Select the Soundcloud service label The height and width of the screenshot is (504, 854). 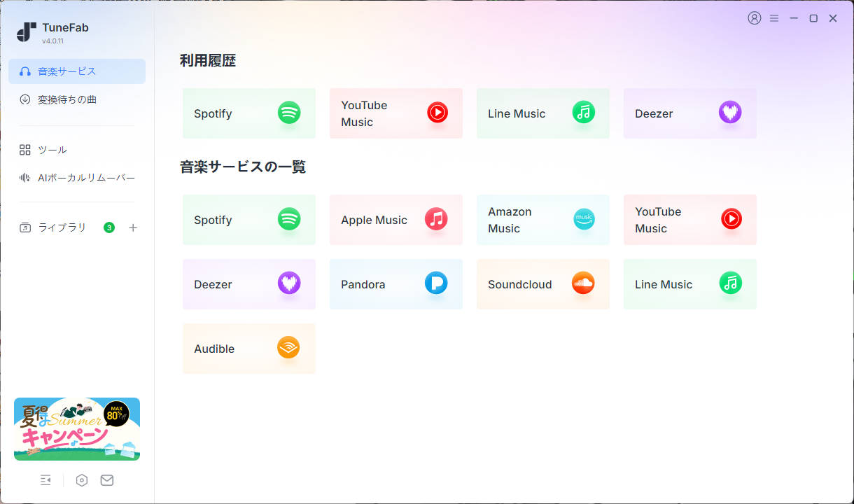[520, 284]
